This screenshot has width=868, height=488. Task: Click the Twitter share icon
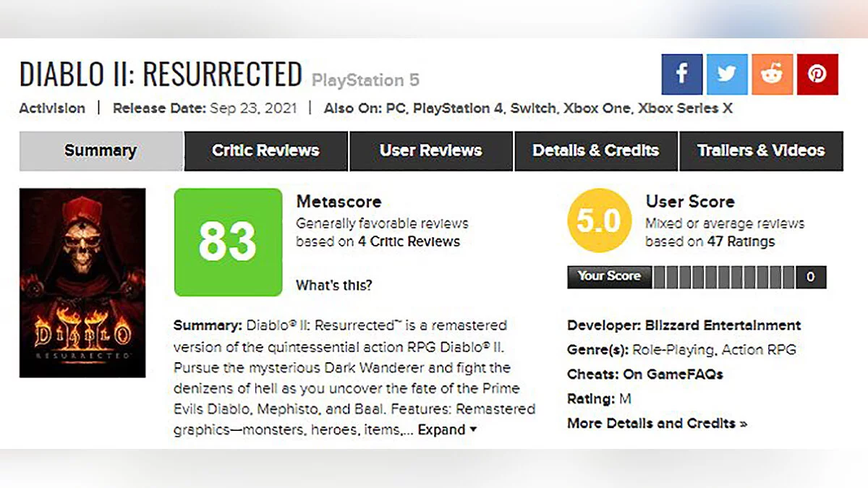click(x=727, y=74)
